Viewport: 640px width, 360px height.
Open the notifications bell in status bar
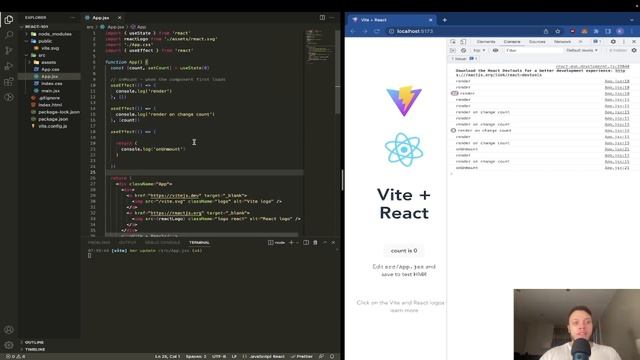click(x=332, y=356)
